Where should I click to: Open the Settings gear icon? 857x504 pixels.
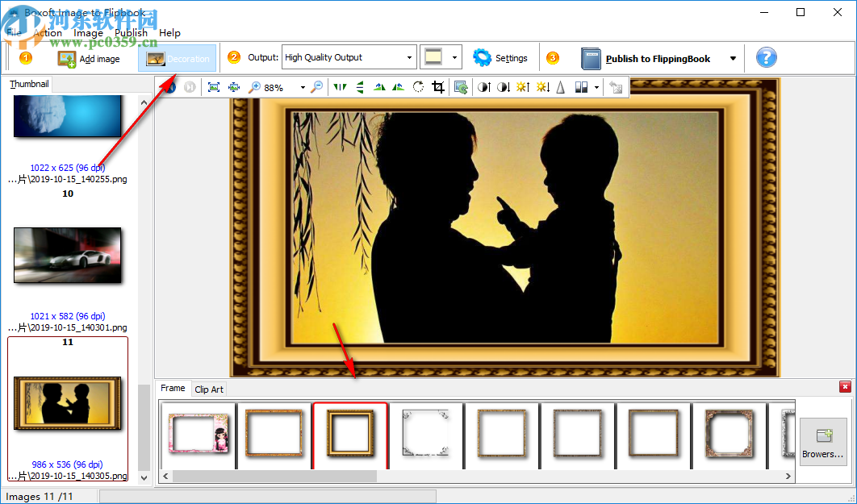(x=482, y=57)
